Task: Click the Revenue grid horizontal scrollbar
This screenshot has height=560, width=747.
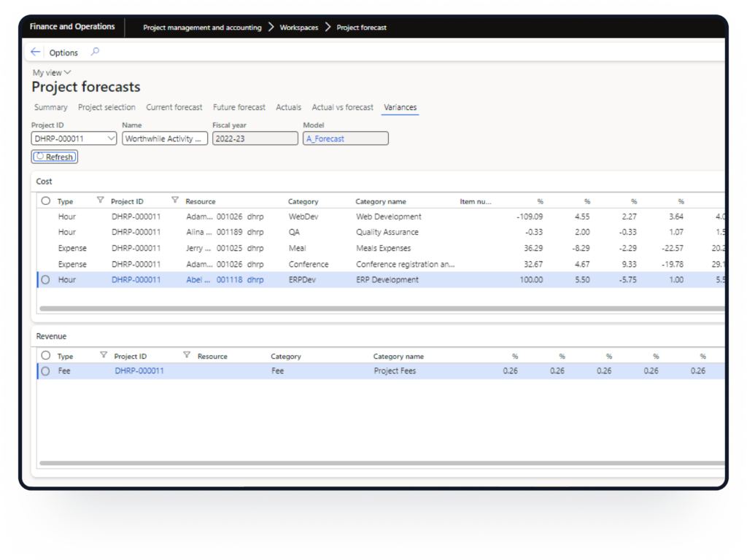Action: (365, 463)
